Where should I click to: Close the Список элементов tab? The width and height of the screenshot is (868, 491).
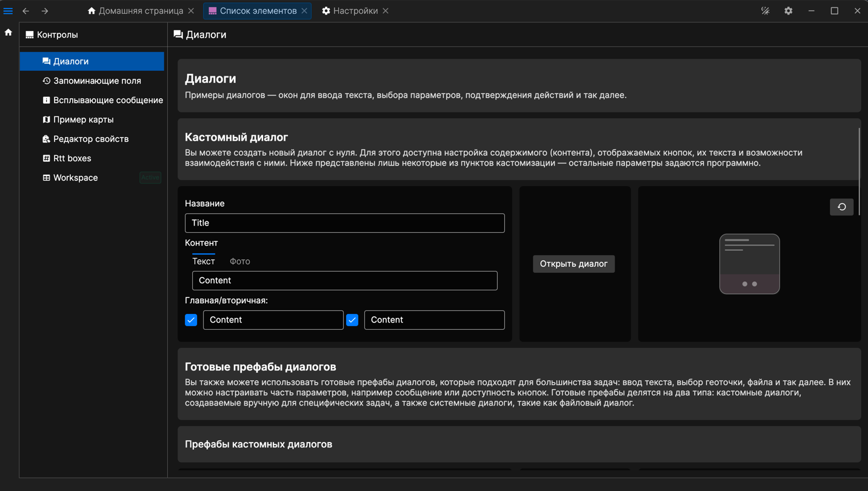(304, 11)
